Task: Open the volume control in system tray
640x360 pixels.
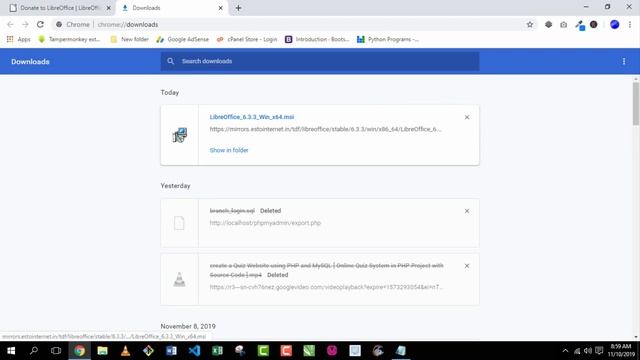Action: pyautogui.click(x=588, y=351)
